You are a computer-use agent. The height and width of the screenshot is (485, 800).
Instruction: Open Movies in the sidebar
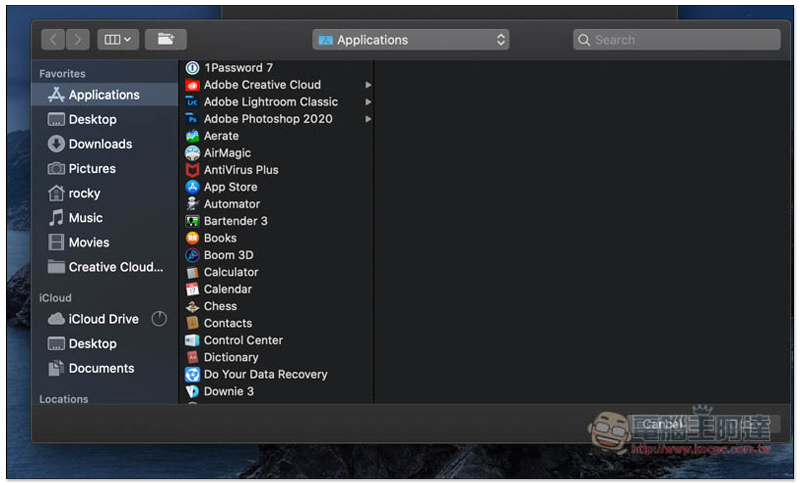[105, 242]
